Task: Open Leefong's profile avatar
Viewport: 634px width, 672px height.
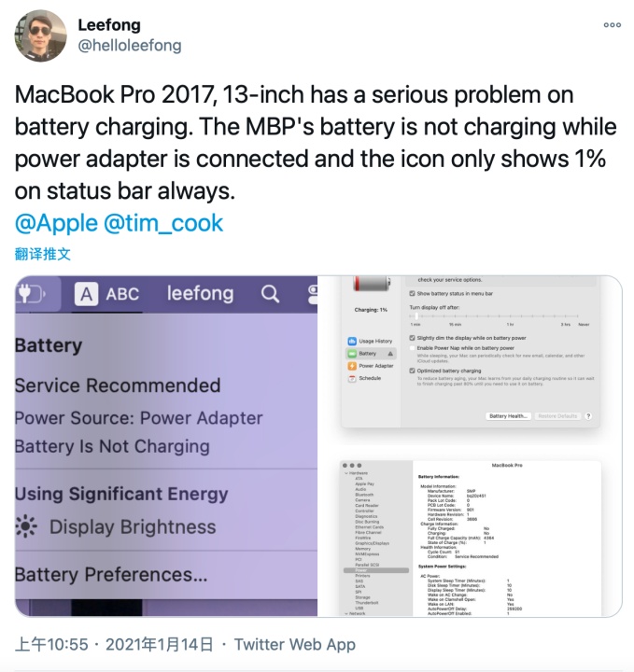Action: click(x=40, y=36)
